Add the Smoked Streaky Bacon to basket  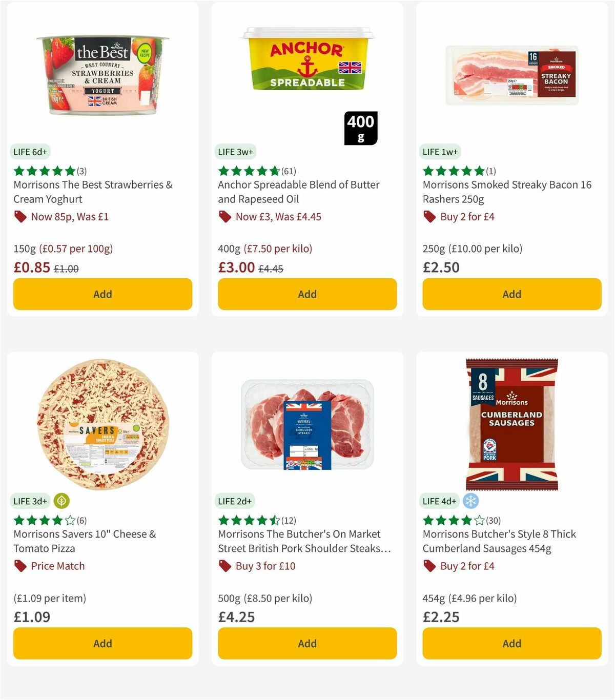(x=511, y=294)
